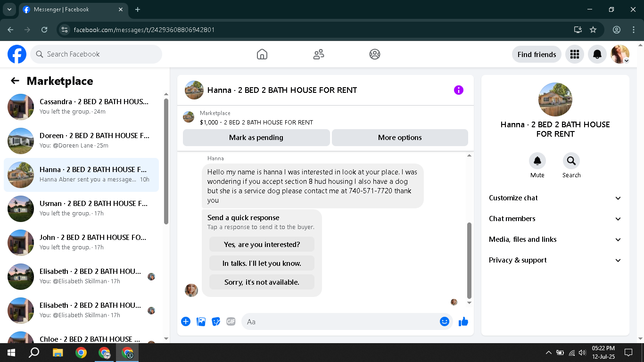Open conversation information purple icon

pos(459,90)
